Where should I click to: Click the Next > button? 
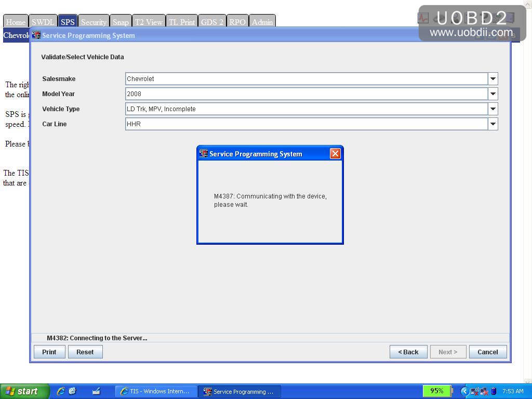click(x=448, y=352)
